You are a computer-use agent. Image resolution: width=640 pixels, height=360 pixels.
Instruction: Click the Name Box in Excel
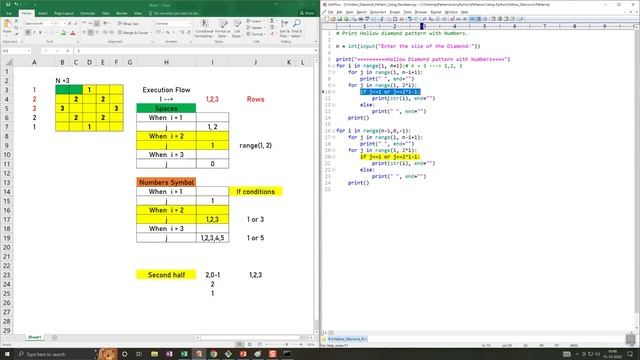coord(16,51)
